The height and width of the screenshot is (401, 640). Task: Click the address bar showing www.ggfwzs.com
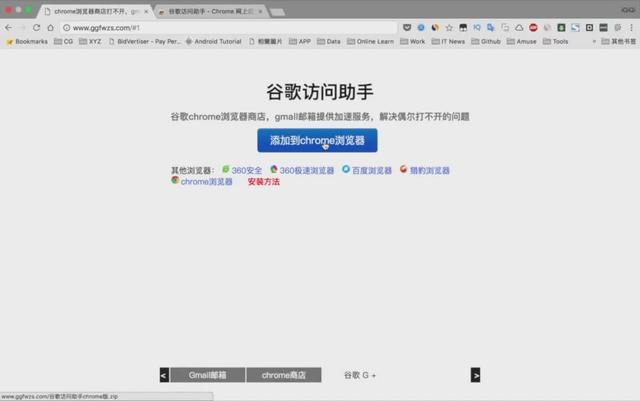pos(229,28)
